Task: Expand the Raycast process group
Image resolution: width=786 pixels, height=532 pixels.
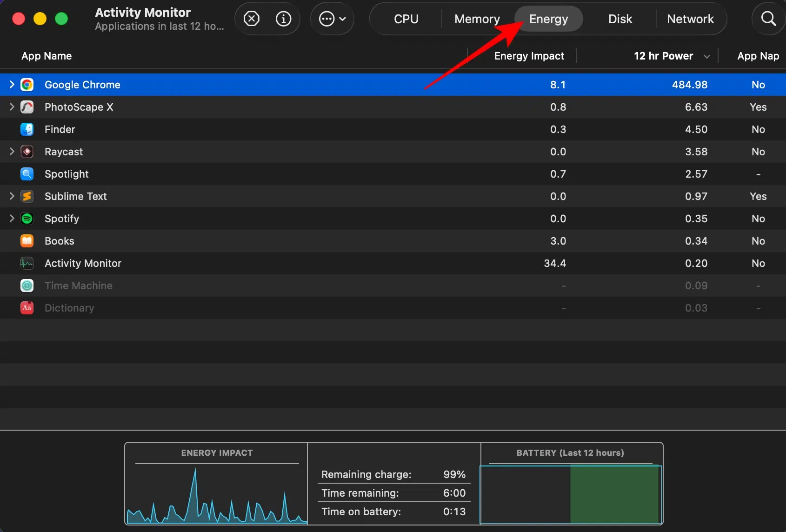Action: [12, 152]
